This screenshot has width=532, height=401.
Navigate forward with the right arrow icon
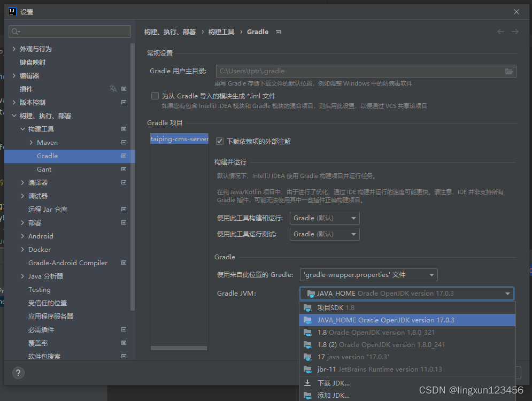click(515, 32)
